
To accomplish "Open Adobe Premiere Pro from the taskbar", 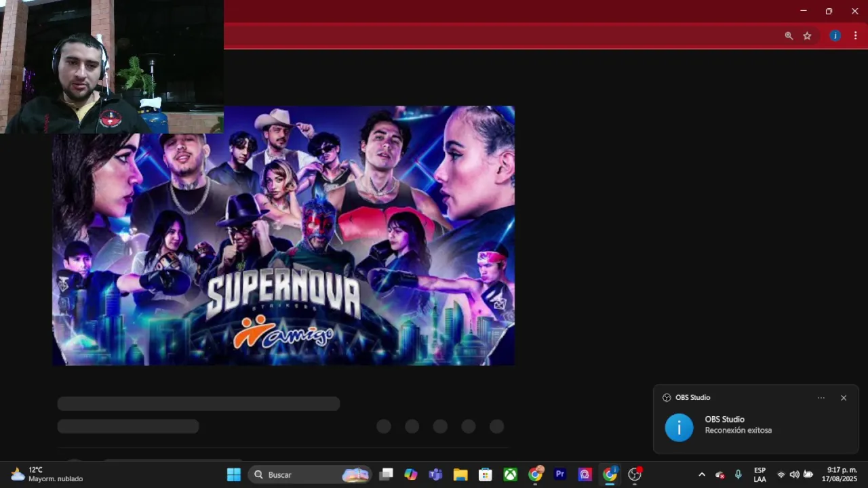I will [560, 474].
